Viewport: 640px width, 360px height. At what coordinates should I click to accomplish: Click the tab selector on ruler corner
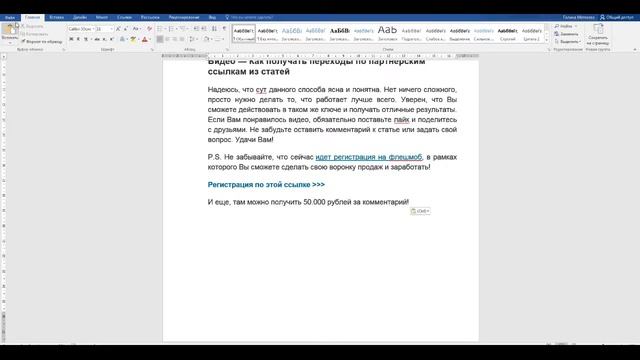tap(4, 56)
